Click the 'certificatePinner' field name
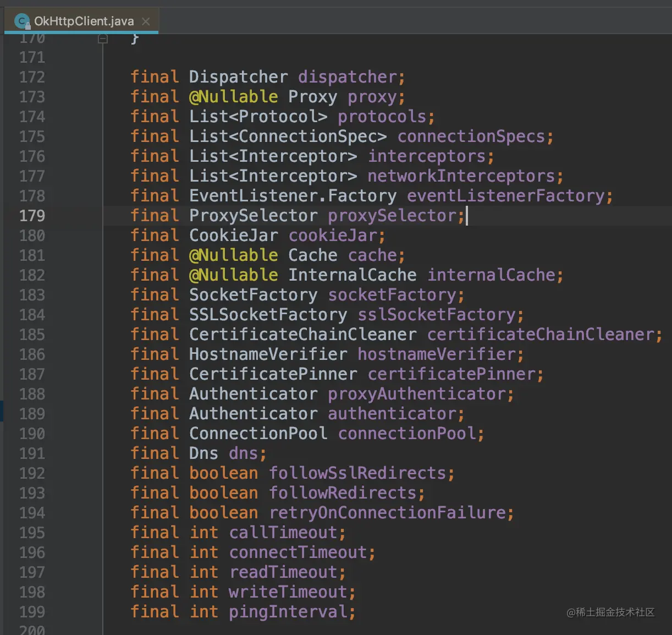This screenshot has width=672, height=635. (451, 374)
